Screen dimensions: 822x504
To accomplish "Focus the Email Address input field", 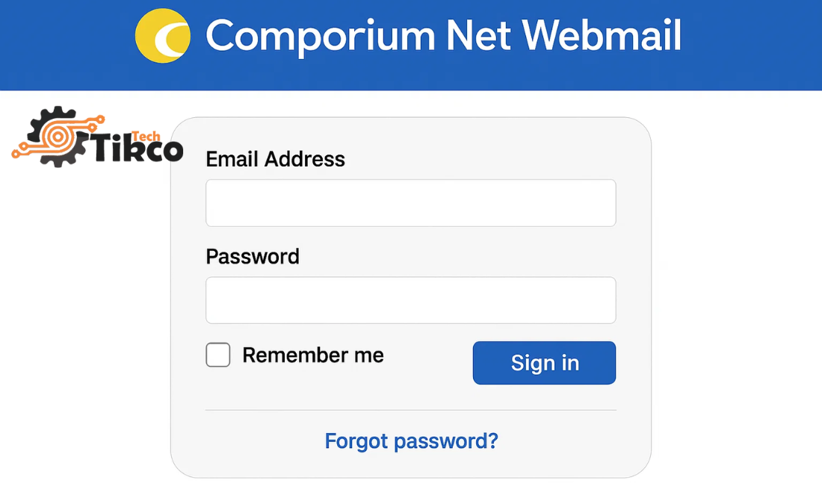I will point(410,203).
